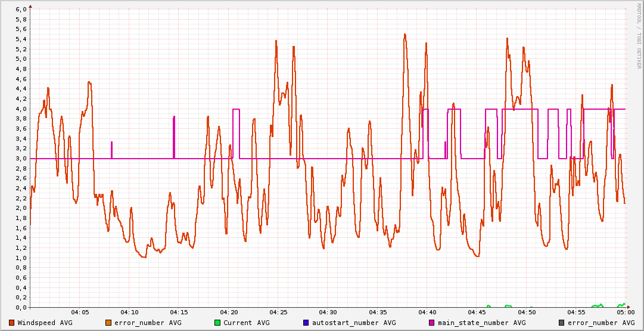Click the 04:30 time axis label

[328, 312]
